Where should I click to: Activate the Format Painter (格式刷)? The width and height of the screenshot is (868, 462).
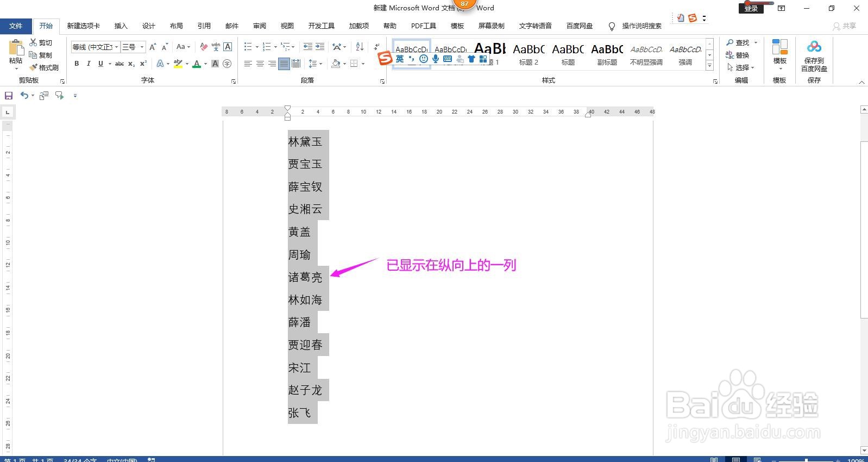[x=44, y=67]
